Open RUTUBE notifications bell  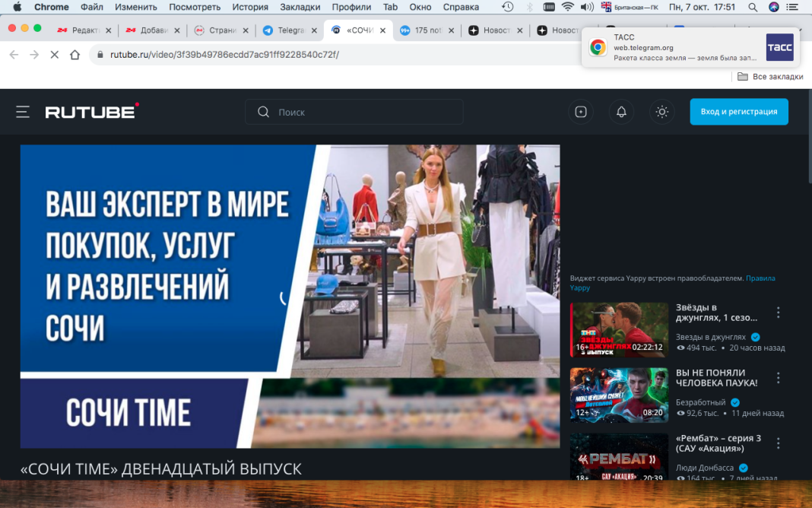621,111
